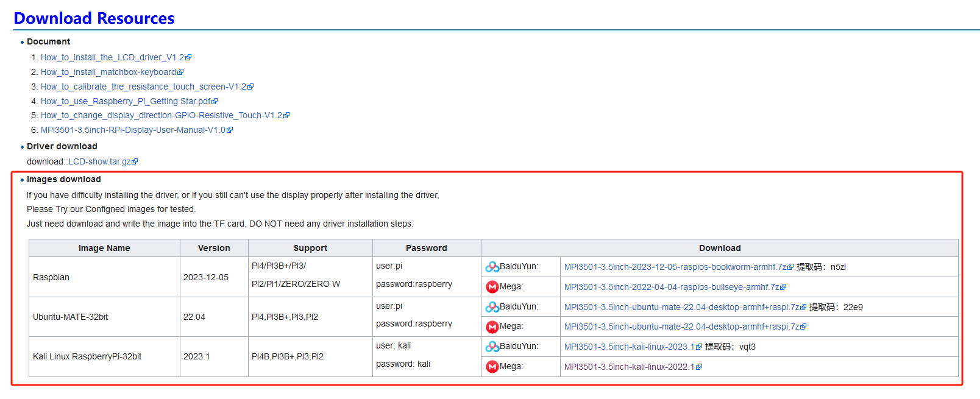Click the BaiduYun icon in Ubuntu-MATE row
Screen dimensions: 980x399
(492, 307)
